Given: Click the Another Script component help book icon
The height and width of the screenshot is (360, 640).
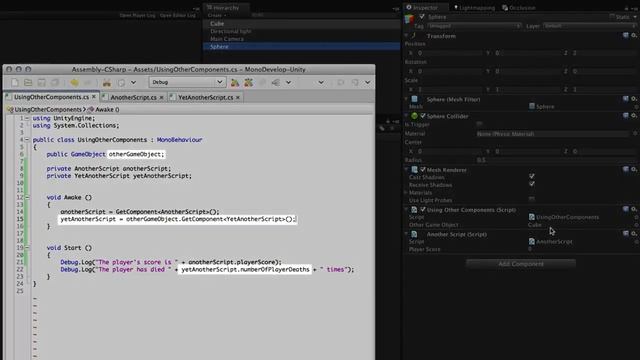Looking at the screenshot, I should pos(626,233).
